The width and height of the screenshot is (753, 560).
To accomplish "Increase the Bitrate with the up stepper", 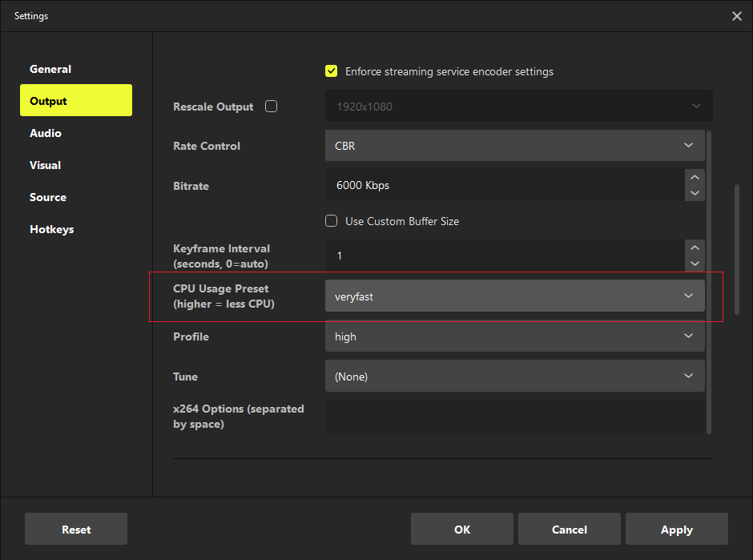I will [695, 176].
